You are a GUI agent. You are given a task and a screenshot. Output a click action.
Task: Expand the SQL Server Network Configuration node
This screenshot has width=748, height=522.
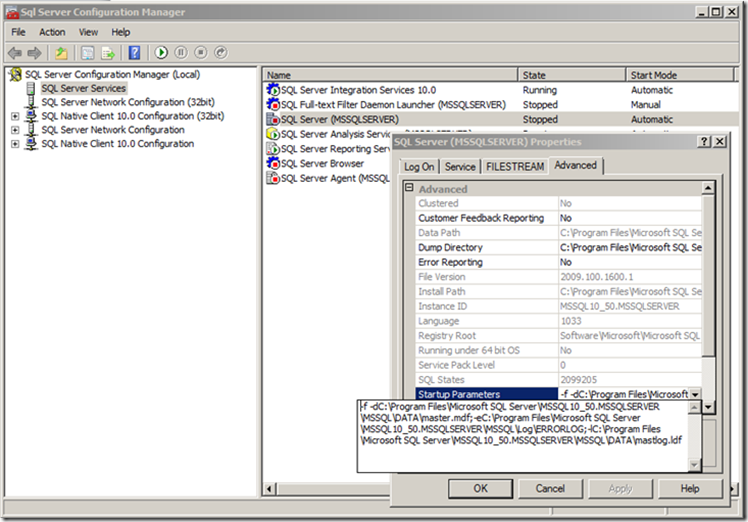(15, 130)
